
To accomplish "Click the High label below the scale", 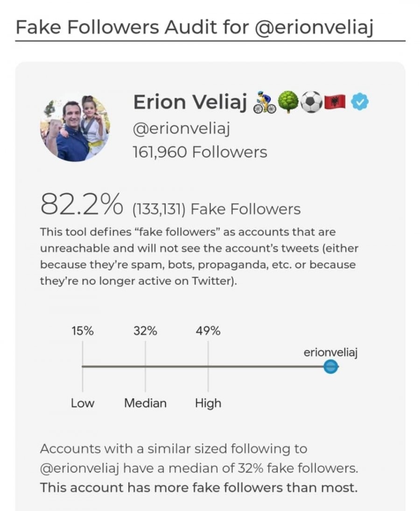I will [208, 404].
